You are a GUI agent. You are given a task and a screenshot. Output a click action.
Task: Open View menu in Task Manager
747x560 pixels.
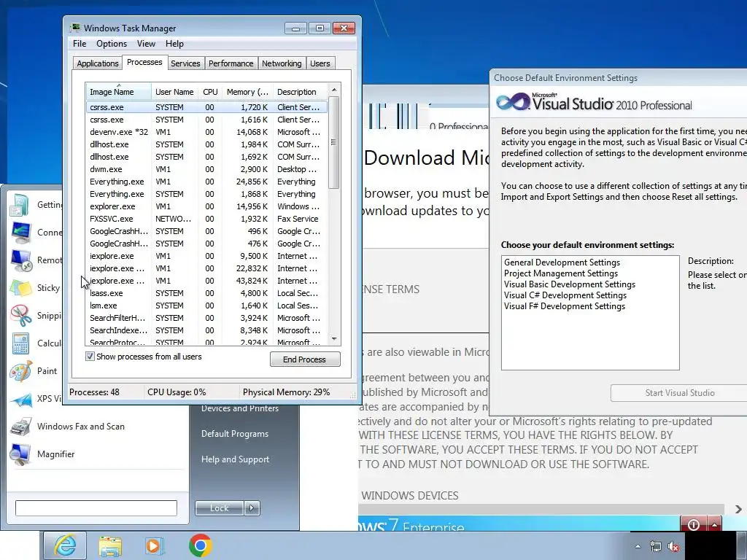point(146,44)
